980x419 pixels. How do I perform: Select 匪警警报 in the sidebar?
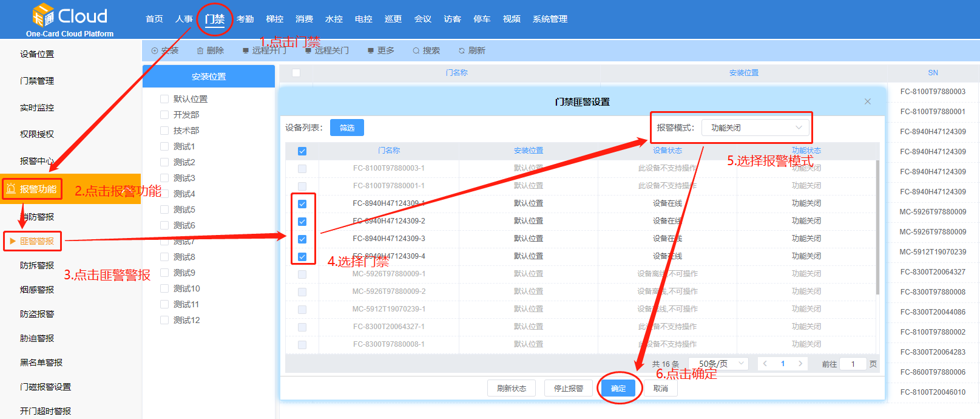[x=36, y=241]
